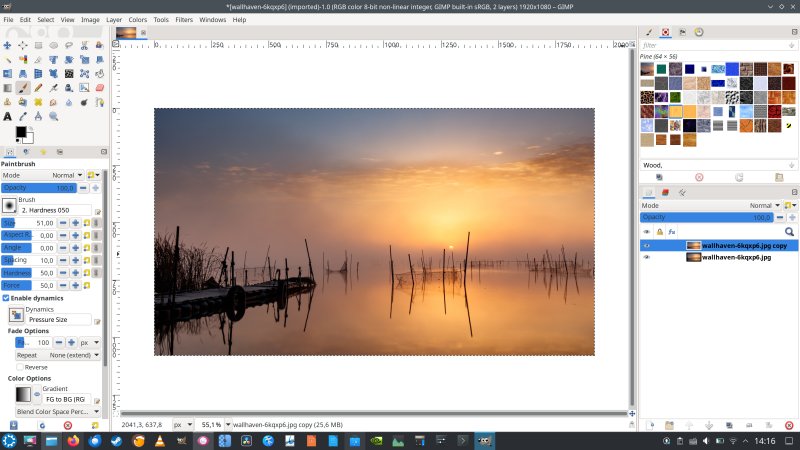Open the Blend Color Space dropdown
The image size is (800, 450).
point(57,411)
